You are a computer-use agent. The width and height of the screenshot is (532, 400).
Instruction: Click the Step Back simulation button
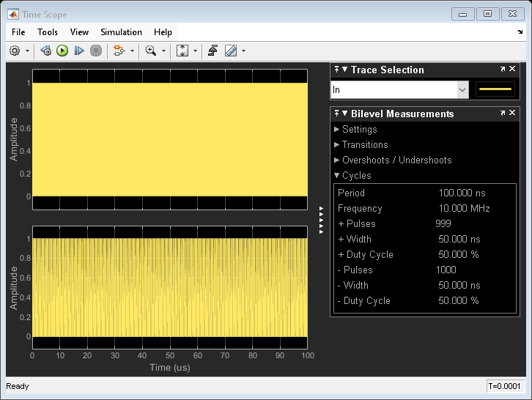click(x=45, y=51)
